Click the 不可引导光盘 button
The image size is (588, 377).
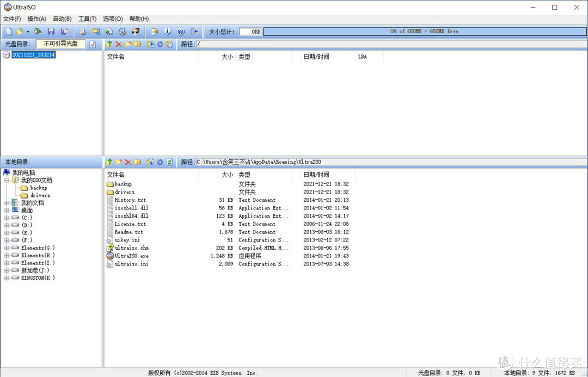coord(61,44)
